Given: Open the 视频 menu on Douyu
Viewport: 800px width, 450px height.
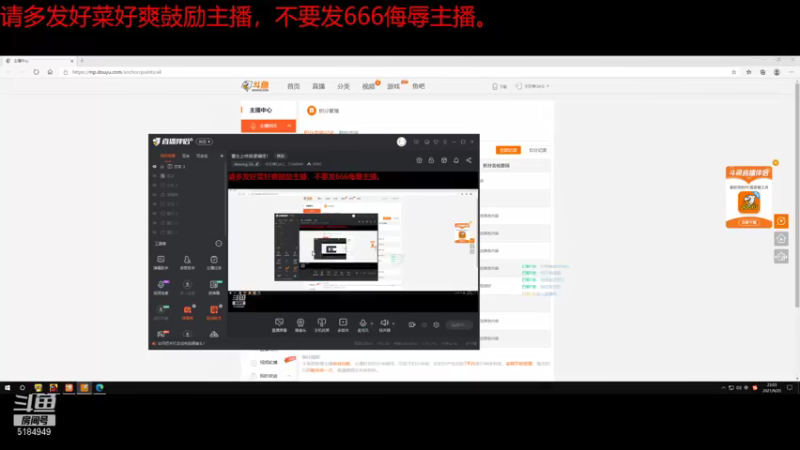Looking at the screenshot, I should (368, 86).
